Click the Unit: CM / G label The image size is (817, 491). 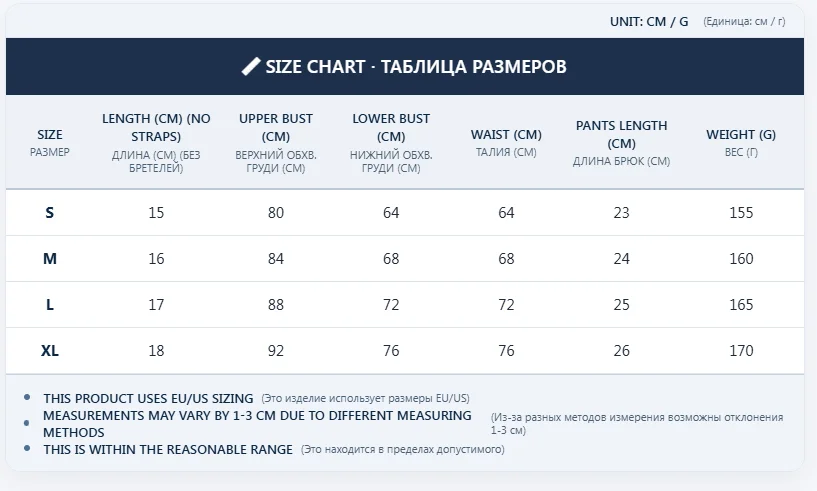(x=649, y=21)
